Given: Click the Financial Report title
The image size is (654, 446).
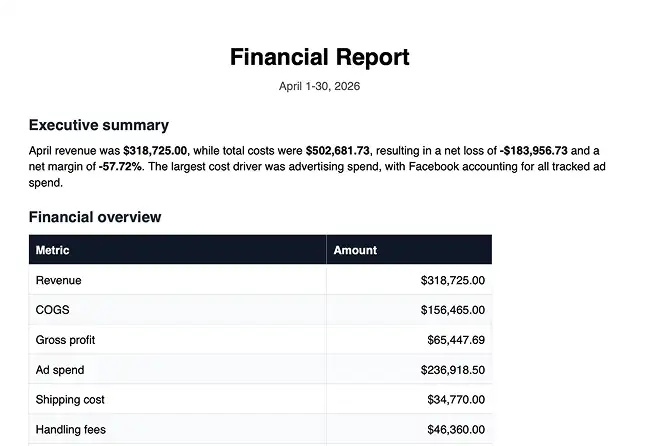Looking at the screenshot, I should click(319, 57).
